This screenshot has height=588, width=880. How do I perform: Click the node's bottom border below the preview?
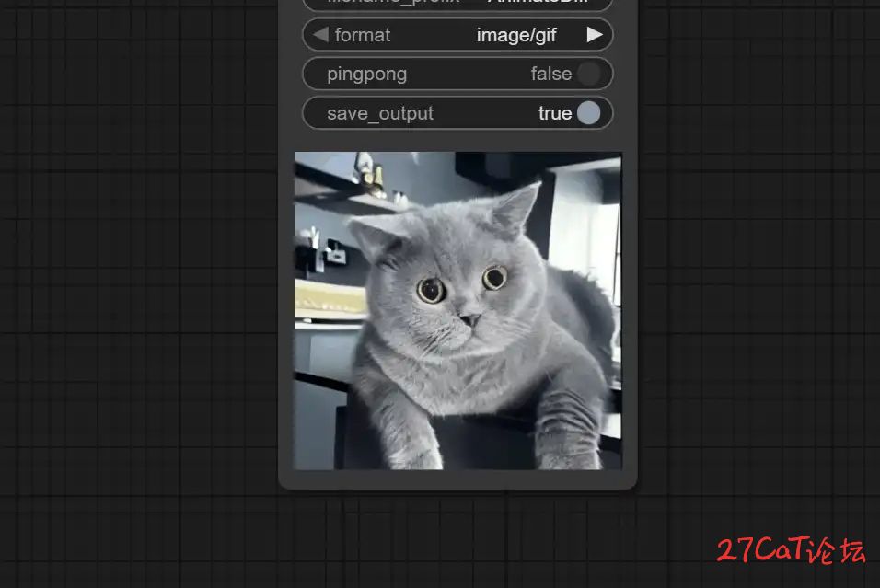[457, 479]
